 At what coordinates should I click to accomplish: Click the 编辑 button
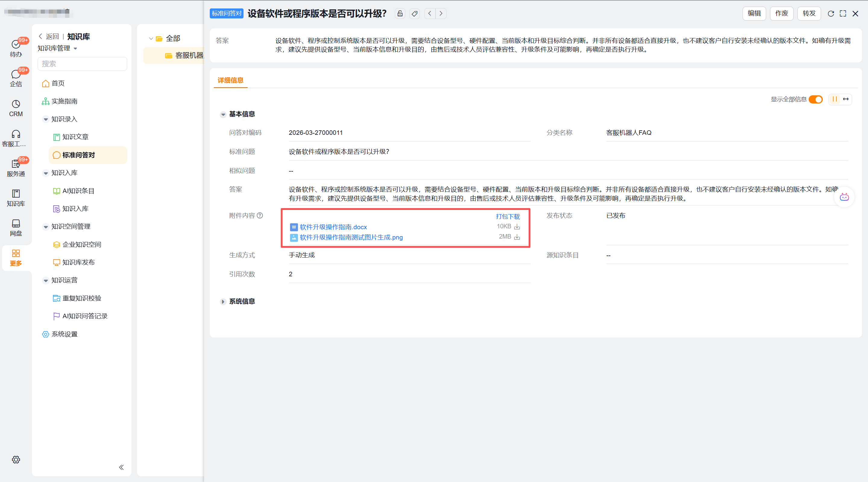754,14
